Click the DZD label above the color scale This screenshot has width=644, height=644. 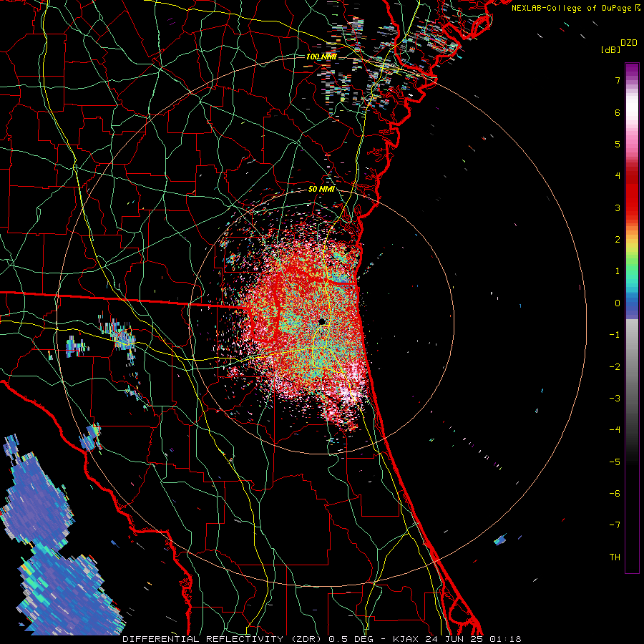pyautogui.click(x=629, y=43)
